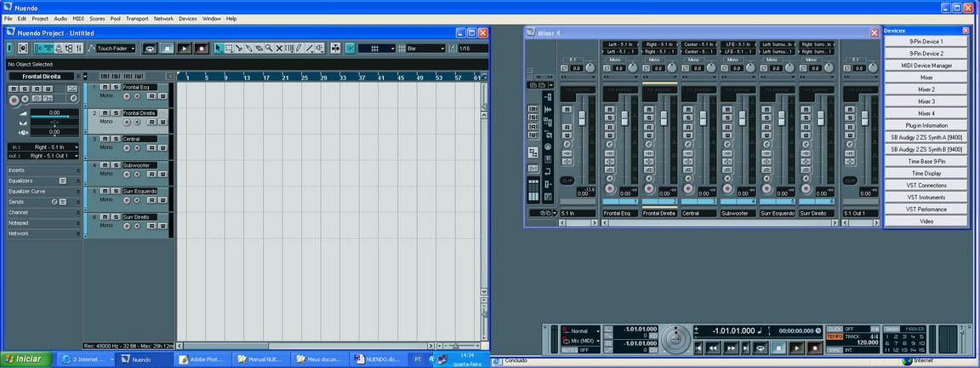
Task: Expand the Equalizers inspector section
Action: [43, 181]
